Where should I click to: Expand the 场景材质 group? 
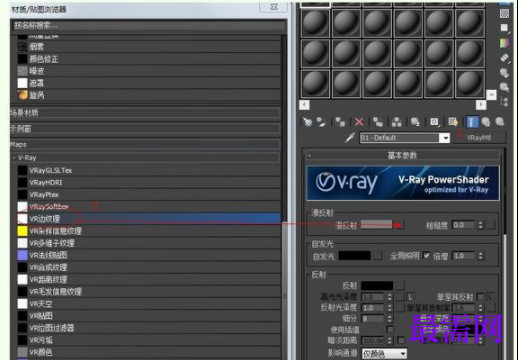(145, 113)
